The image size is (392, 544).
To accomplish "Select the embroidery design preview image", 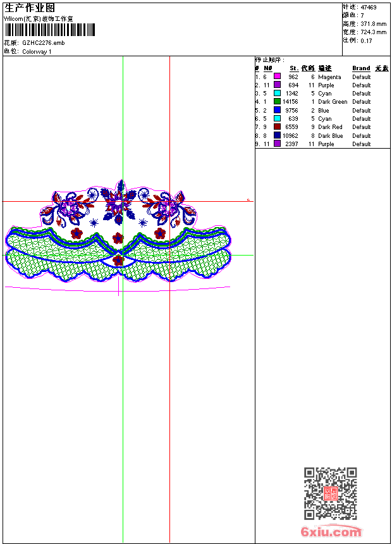I will click(118, 237).
